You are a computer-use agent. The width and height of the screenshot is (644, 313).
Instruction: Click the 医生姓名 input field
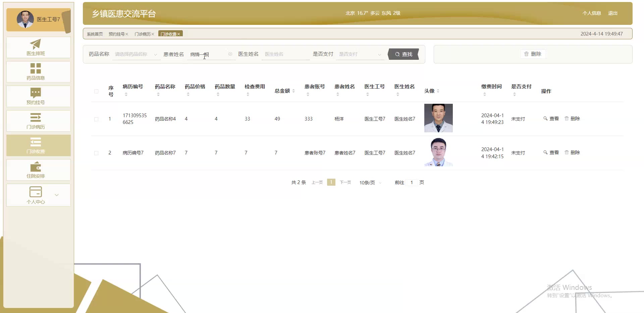click(285, 54)
